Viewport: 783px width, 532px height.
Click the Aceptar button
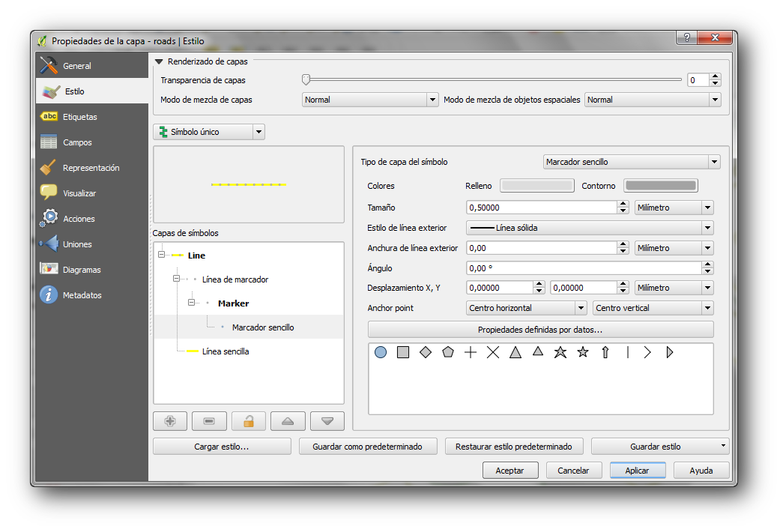pos(510,471)
